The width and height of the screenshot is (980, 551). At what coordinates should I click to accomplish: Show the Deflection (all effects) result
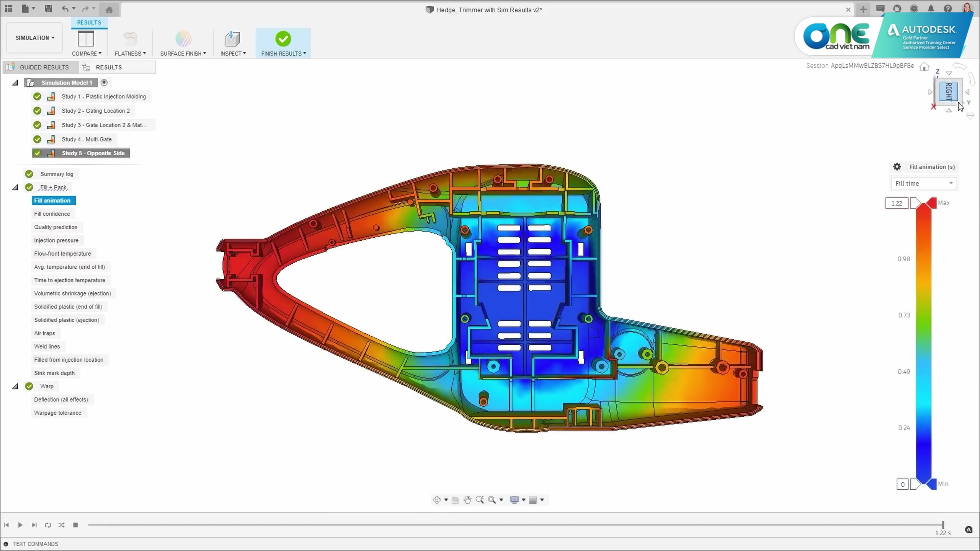[x=61, y=399]
